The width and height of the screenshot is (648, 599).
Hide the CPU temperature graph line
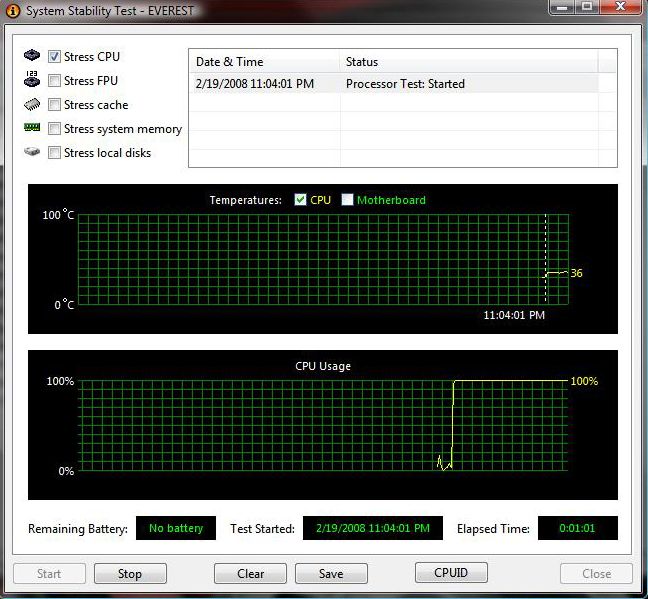tap(301, 200)
